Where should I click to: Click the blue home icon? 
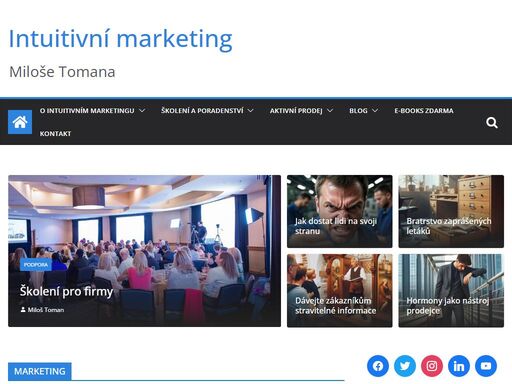click(20, 122)
